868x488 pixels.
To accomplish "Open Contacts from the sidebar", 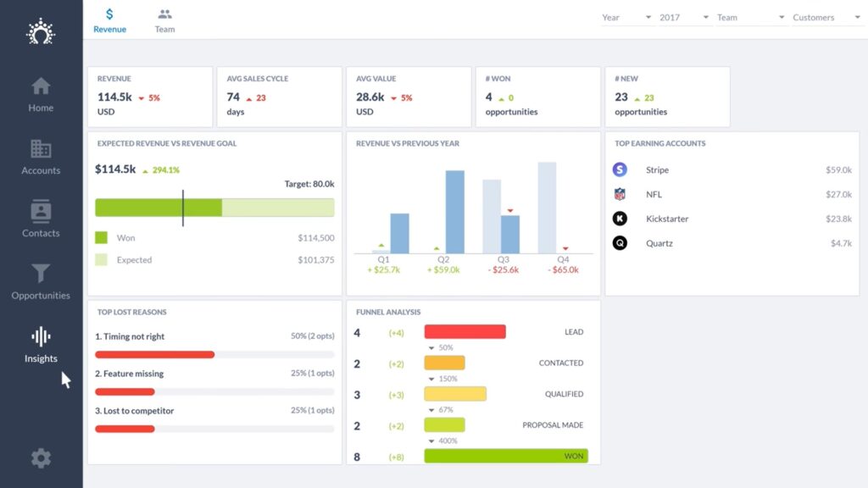I will (40, 219).
